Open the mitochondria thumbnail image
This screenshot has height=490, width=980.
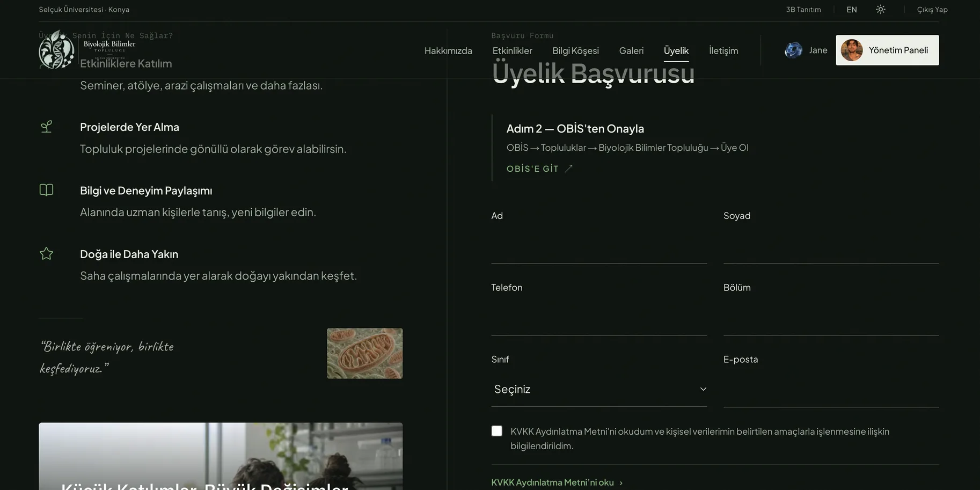[x=365, y=353]
